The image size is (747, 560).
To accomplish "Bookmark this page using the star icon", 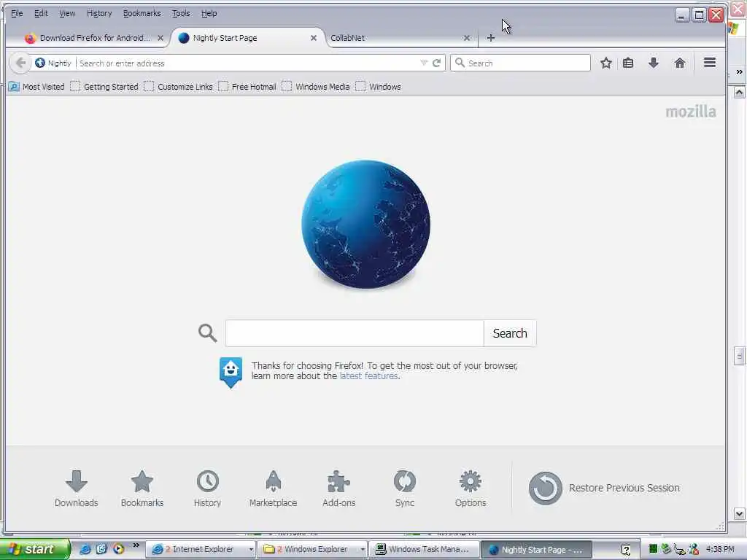I will pyautogui.click(x=606, y=63).
